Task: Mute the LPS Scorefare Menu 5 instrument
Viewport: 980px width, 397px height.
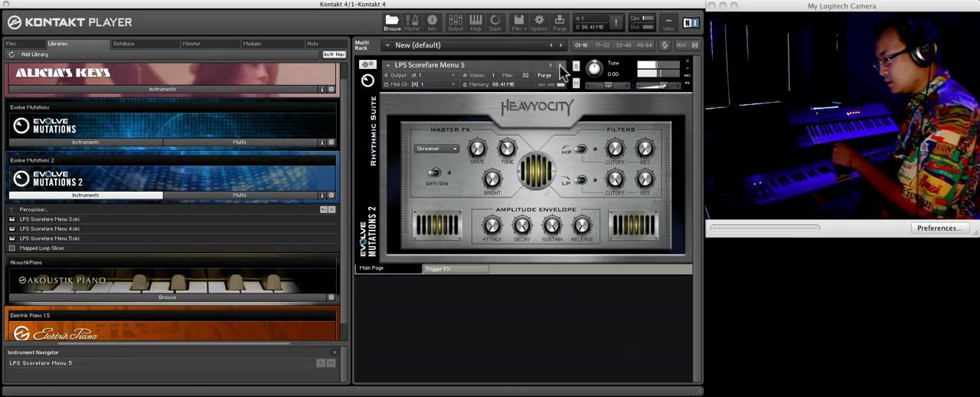Action: (x=576, y=83)
